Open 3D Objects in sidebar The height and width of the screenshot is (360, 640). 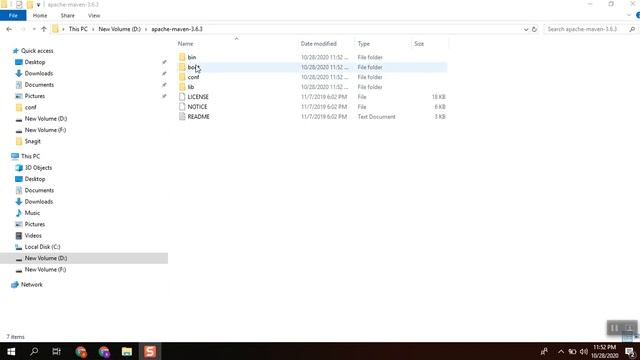(x=38, y=168)
